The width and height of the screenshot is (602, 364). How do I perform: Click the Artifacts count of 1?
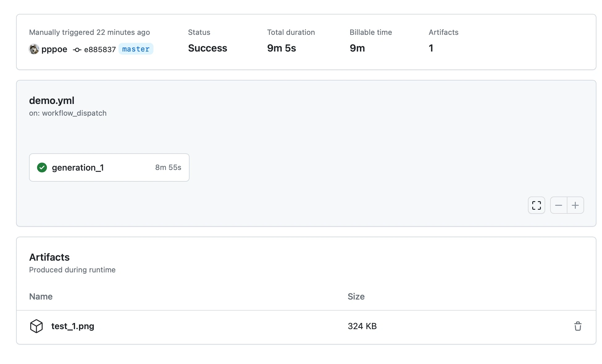tap(431, 48)
